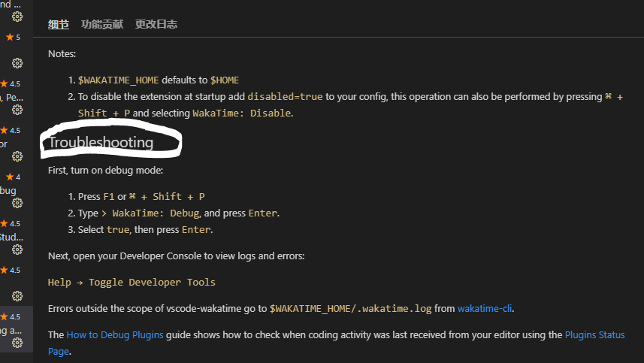Open the 功能贡献 tab
The width and height of the screenshot is (644, 363).
tap(102, 24)
